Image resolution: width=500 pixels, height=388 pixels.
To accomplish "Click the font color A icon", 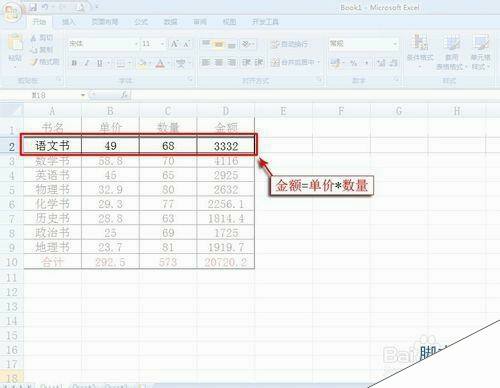I will coord(160,63).
